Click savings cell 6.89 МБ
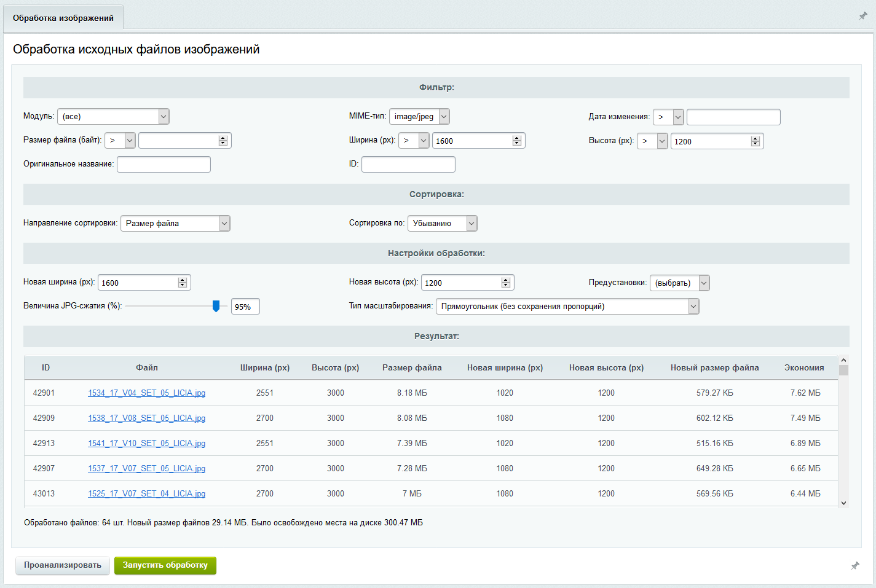Screen dimensions: 876x588 tap(805, 443)
